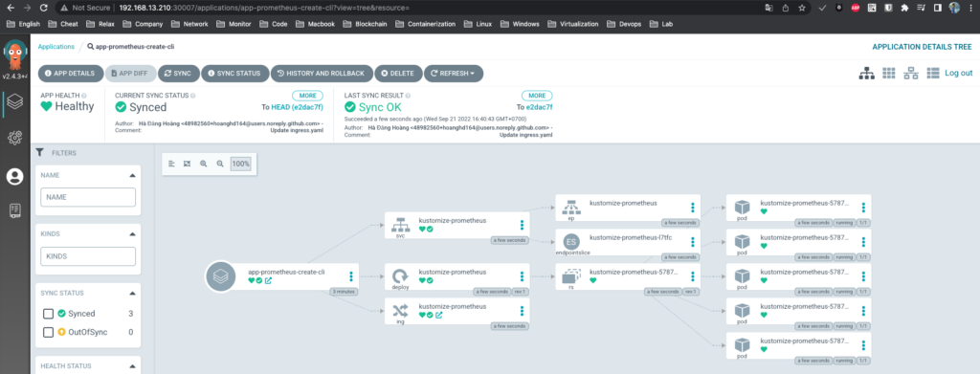Open the kebab menu on the ing node

(x=522, y=310)
